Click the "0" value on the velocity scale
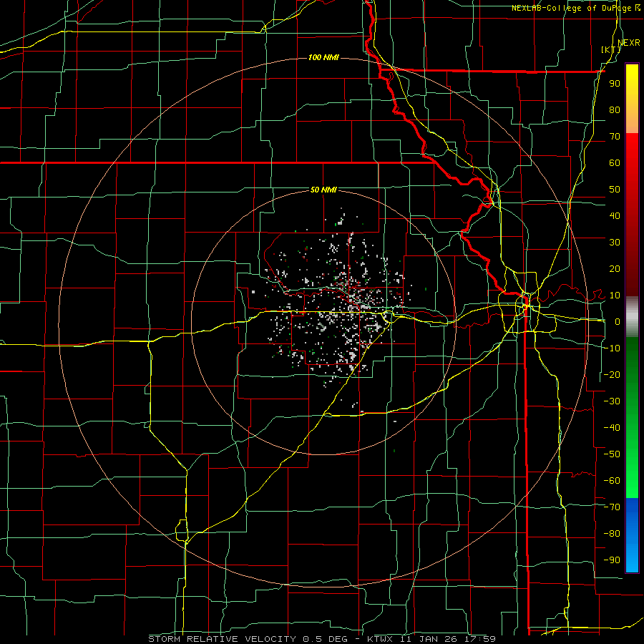Viewport: 644px width, 644px height. coord(618,322)
